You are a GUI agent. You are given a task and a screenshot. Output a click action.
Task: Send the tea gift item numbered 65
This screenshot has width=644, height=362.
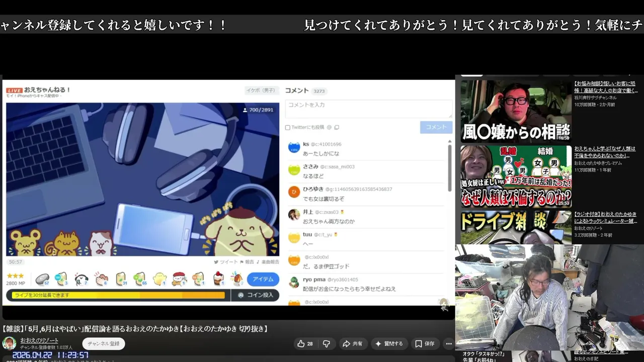click(140, 279)
